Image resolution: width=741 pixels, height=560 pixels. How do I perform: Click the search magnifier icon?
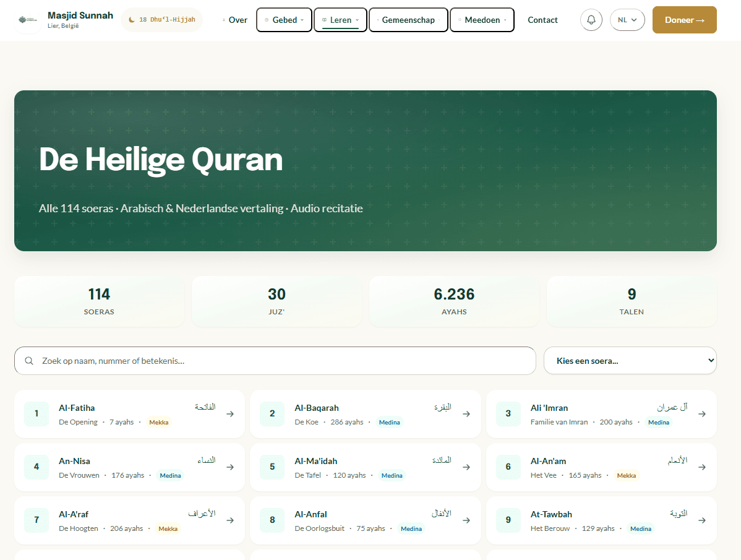click(x=29, y=361)
